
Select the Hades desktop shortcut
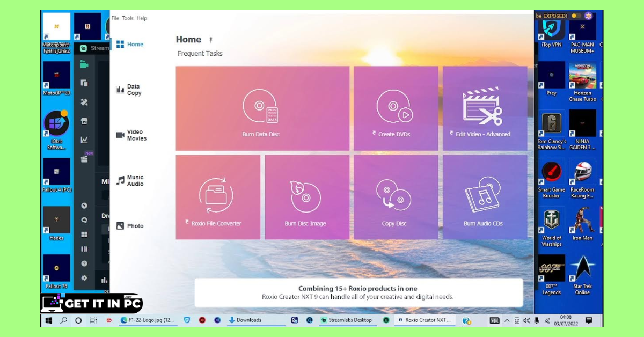pos(56,224)
